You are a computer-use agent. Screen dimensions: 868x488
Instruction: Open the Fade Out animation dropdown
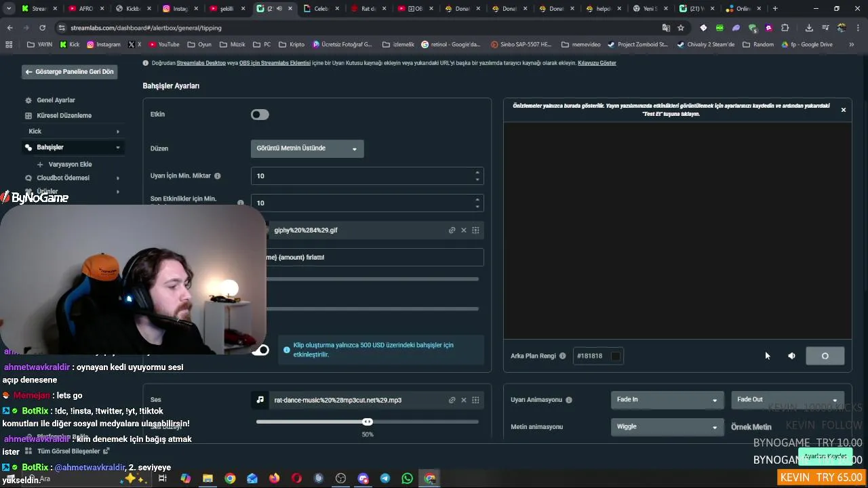(787, 399)
